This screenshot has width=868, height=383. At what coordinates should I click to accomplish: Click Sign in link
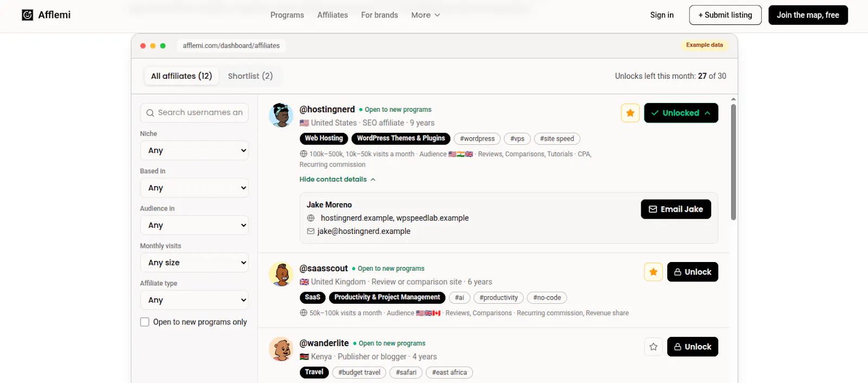pyautogui.click(x=662, y=15)
